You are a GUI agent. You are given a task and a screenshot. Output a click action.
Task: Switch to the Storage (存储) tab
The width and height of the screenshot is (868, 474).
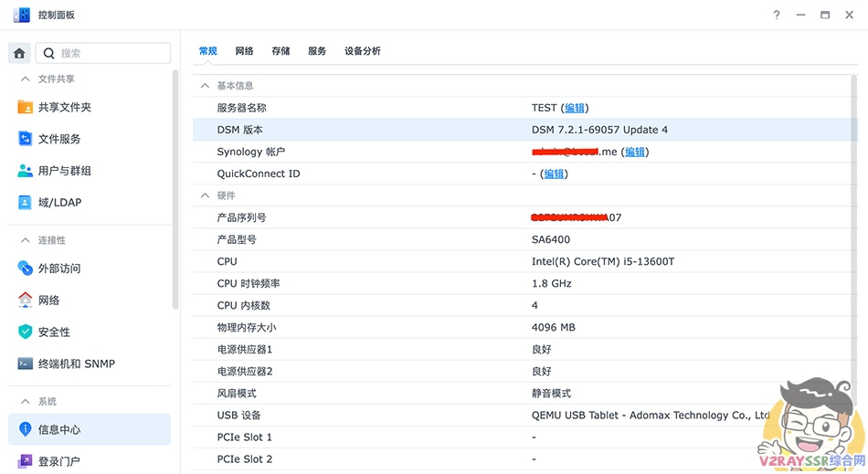pos(281,51)
